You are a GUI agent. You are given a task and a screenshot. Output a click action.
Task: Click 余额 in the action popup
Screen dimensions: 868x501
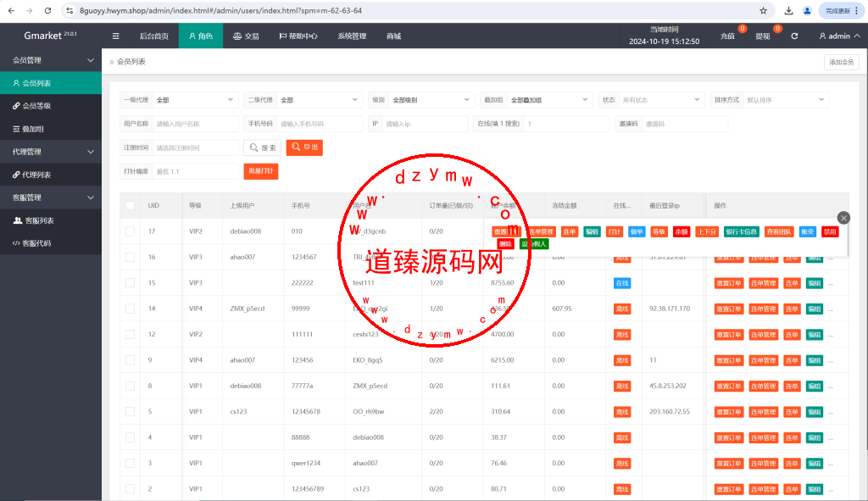click(682, 232)
